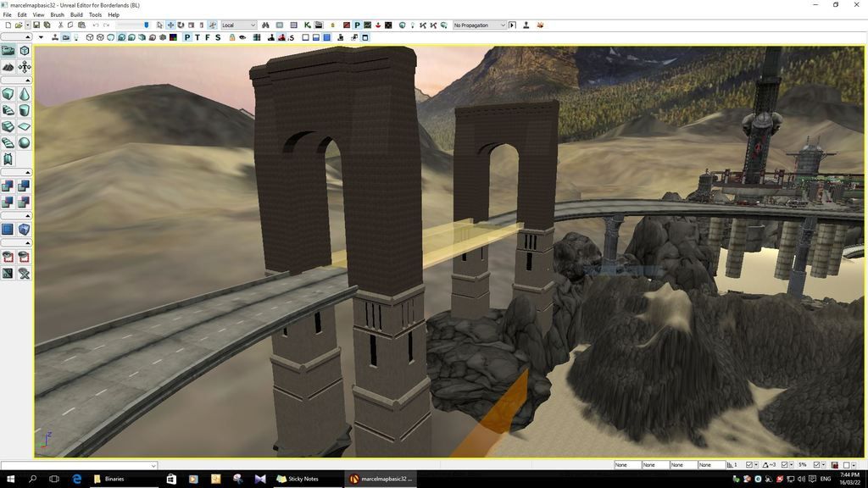The height and width of the screenshot is (488, 868).
Task: Open the Tools menu
Action: [x=95, y=15]
